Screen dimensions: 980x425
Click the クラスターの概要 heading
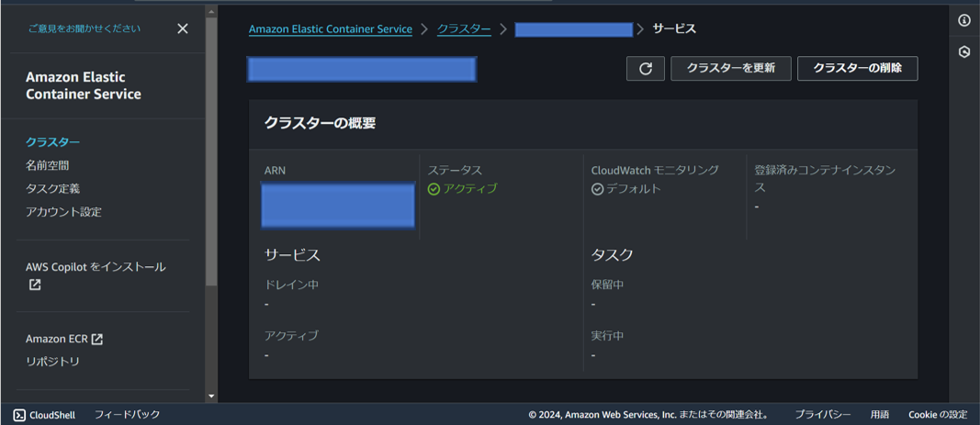320,123
